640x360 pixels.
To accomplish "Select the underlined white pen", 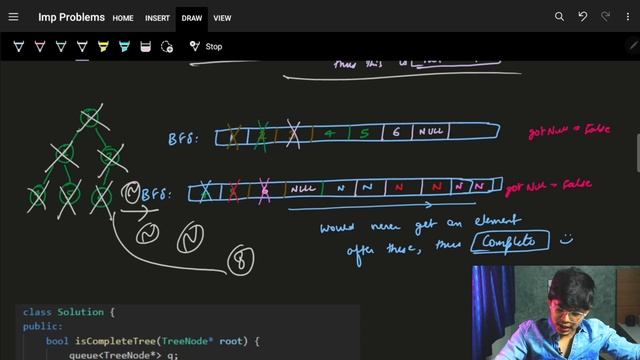I will pyautogui.click(x=82, y=47).
